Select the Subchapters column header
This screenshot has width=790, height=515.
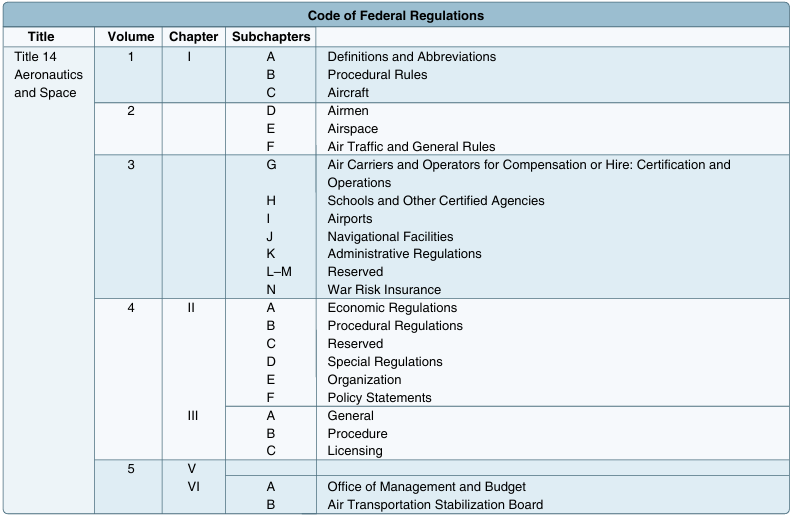point(271,37)
